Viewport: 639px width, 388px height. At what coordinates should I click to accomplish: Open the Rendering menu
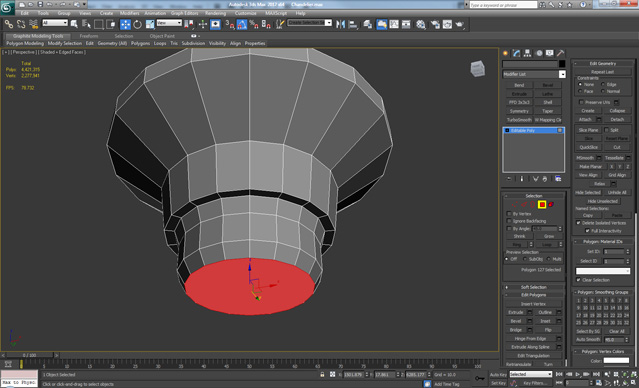(x=216, y=13)
